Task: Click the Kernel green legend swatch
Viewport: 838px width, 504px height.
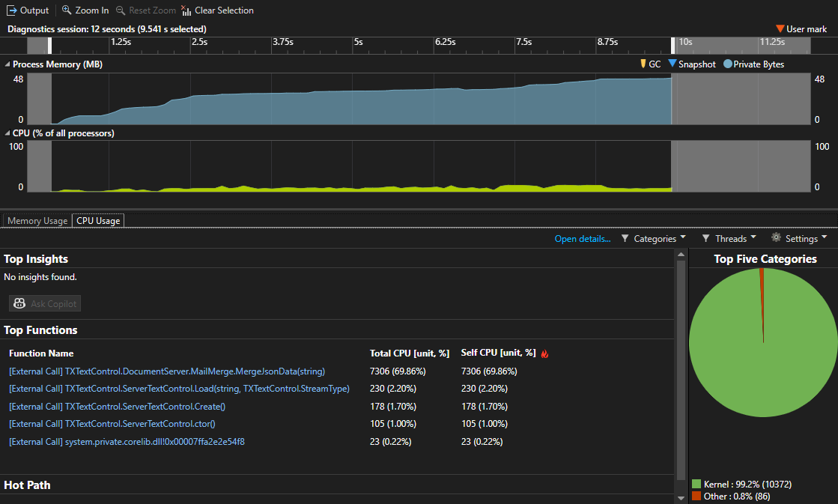Action: click(x=696, y=485)
